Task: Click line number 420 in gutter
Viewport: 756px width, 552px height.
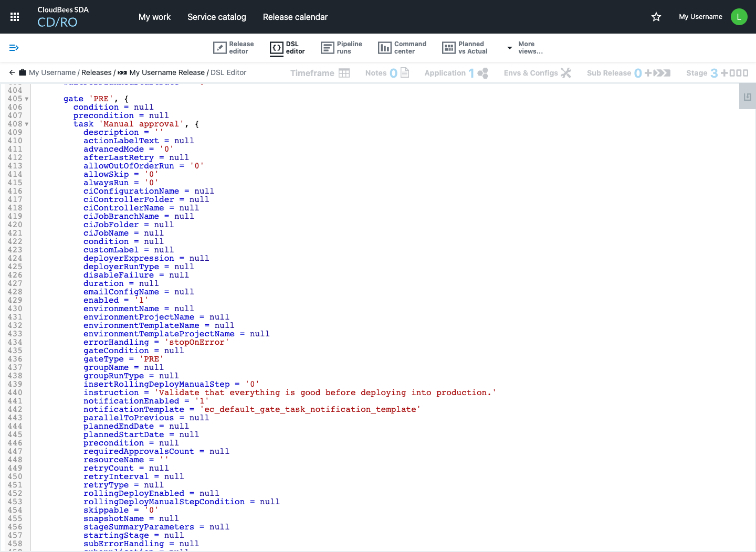Action: pos(15,225)
